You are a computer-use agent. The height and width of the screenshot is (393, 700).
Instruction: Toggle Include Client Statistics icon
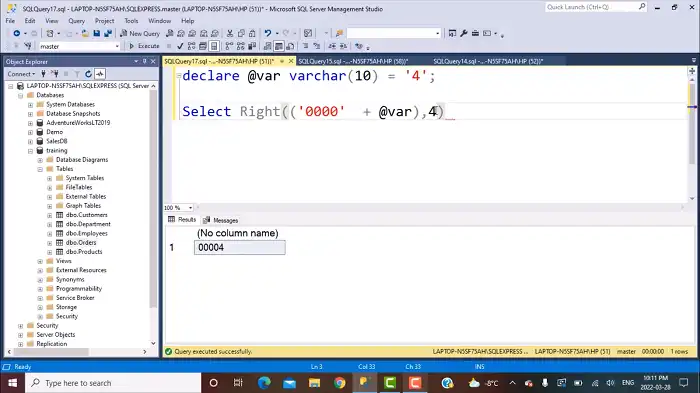click(252, 46)
